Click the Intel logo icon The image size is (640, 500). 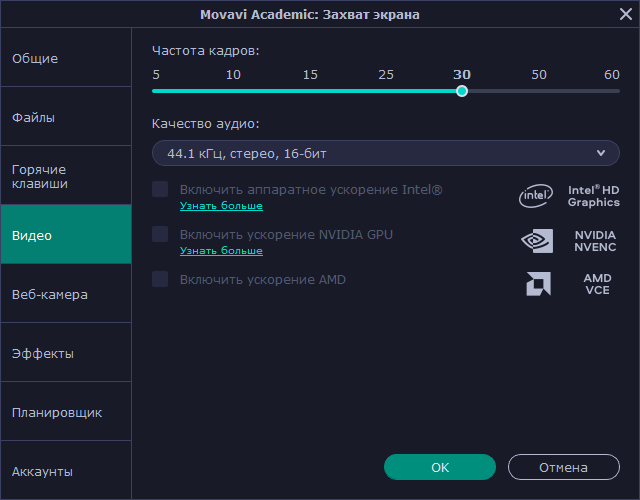[536, 196]
